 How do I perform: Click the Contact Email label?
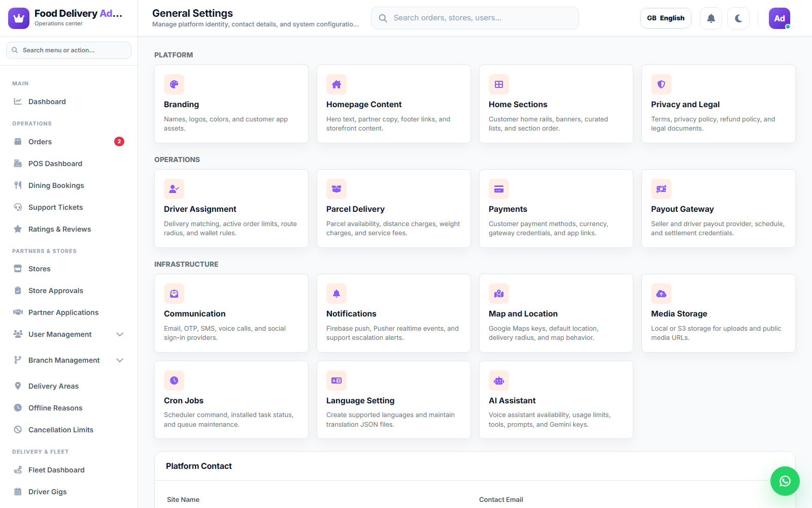[501, 500]
